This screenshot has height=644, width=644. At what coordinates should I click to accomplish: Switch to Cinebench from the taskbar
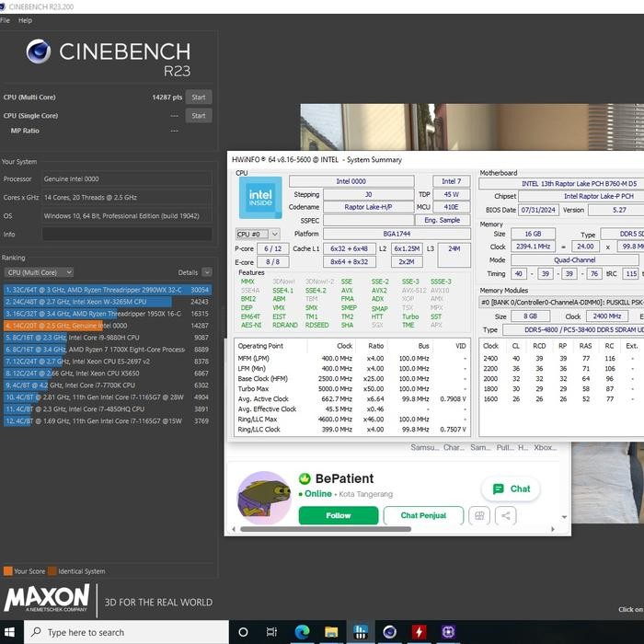pyautogui.click(x=389, y=632)
